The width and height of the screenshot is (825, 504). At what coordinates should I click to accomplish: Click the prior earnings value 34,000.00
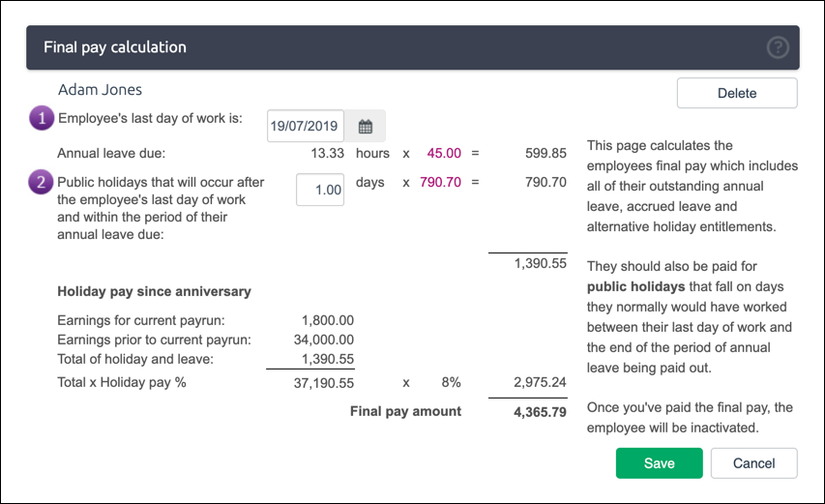point(323,340)
